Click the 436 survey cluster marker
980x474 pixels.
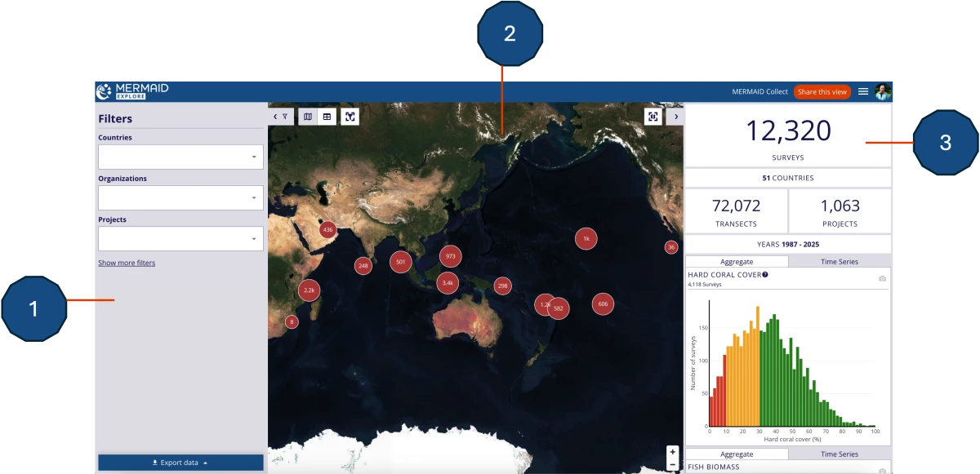pos(328,230)
